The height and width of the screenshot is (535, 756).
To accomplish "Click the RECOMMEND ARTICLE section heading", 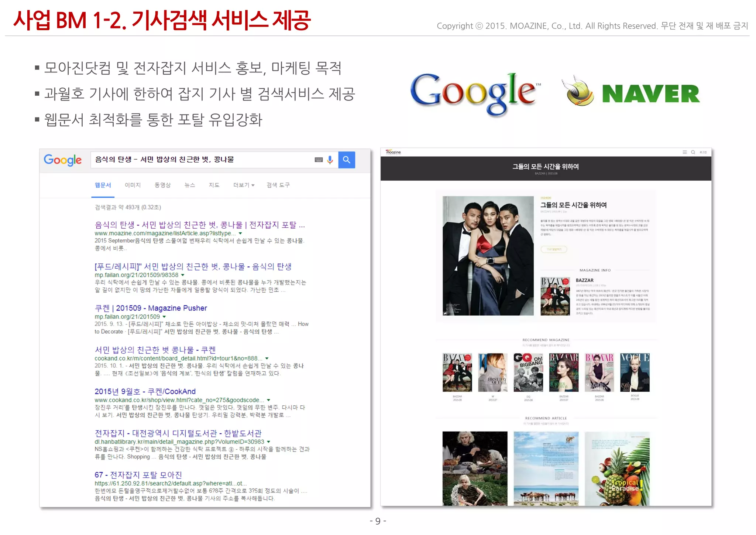I will click(546, 418).
